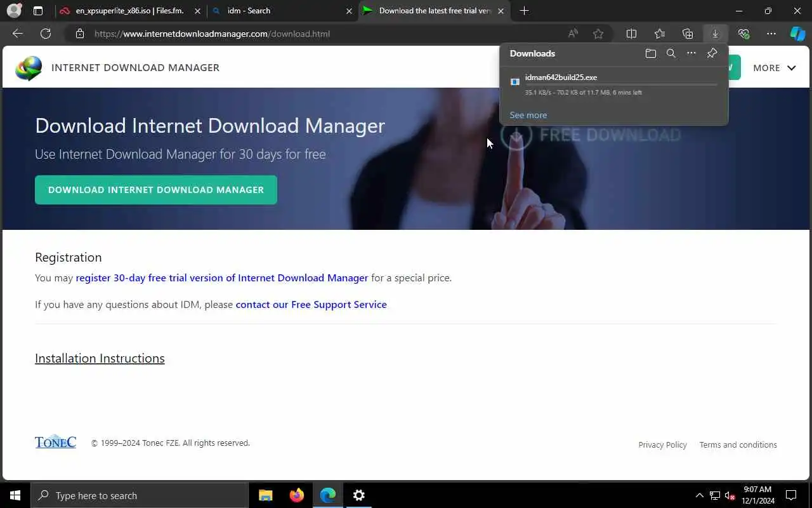
Task: Open the Favorites list icon
Action: tap(660, 34)
